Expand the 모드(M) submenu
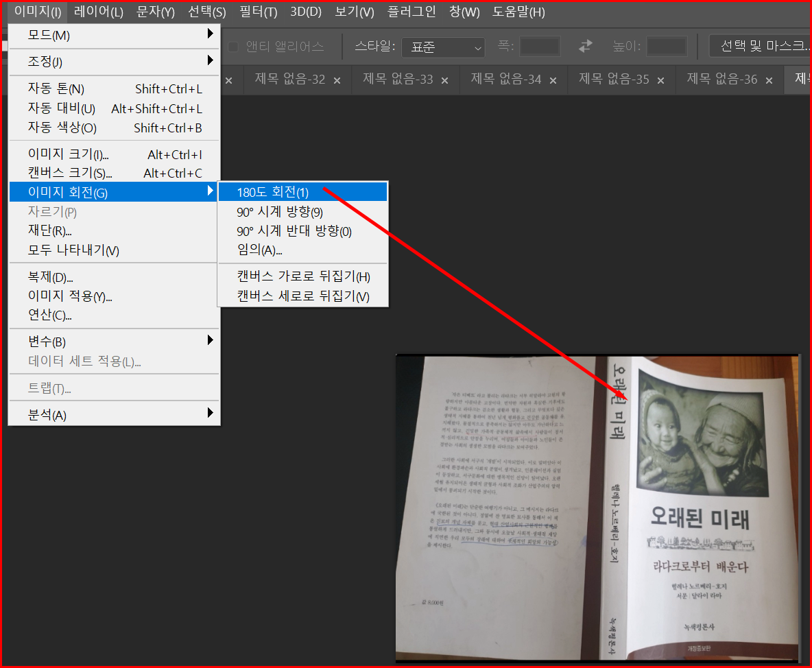The width and height of the screenshot is (812, 668). click(x=115, y=35)
